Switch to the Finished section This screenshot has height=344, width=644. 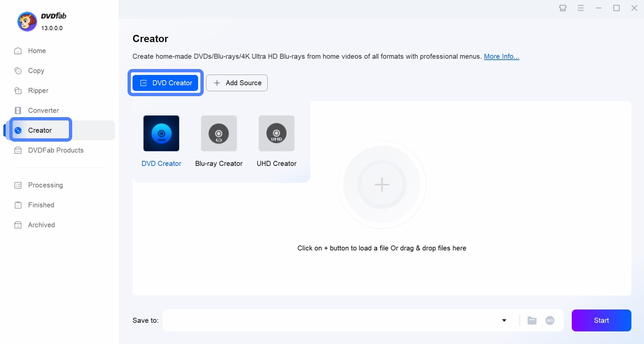(41, 205)
